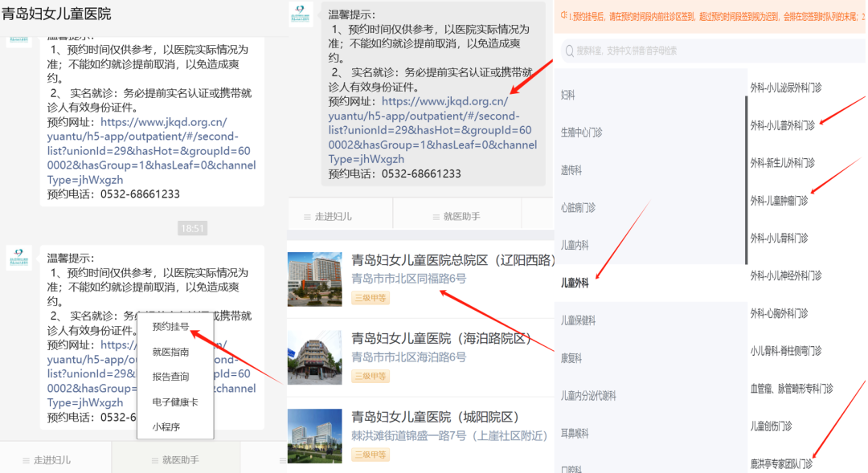Viewport: 868px width, 473px height.
Task: Click the 三级甲等 badge under the 总院区 card
Action: click(371, 298)
